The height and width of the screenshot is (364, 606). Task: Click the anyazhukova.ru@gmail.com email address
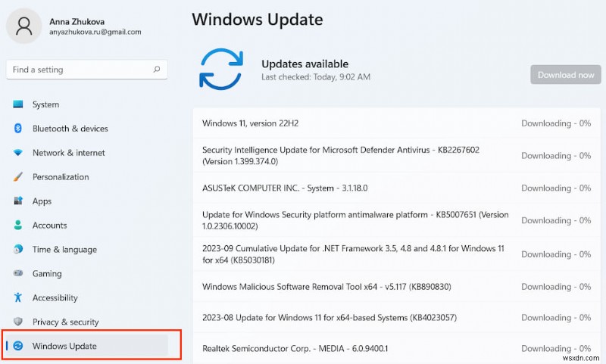click(x=95, y=32)
